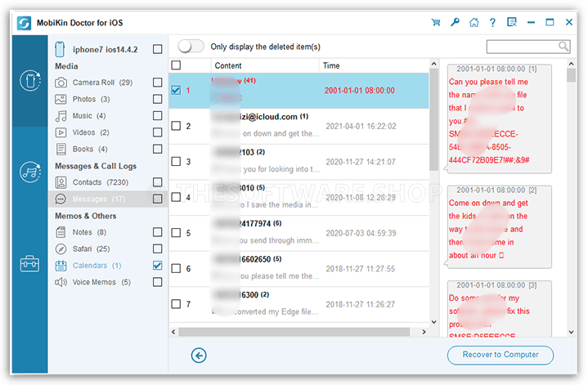Check the Camera Roll checkbox

point(158,83)
